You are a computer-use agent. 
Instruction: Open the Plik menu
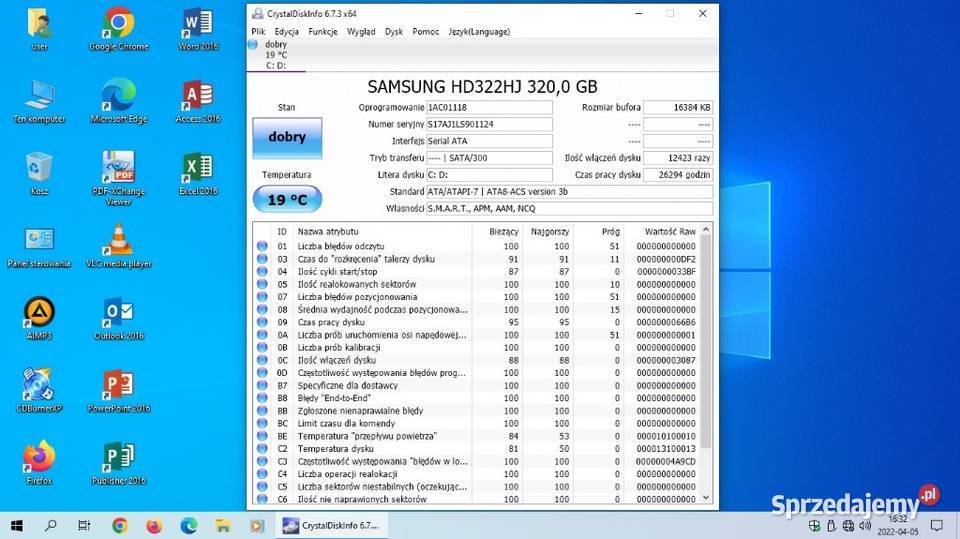[x=258, y=31]
